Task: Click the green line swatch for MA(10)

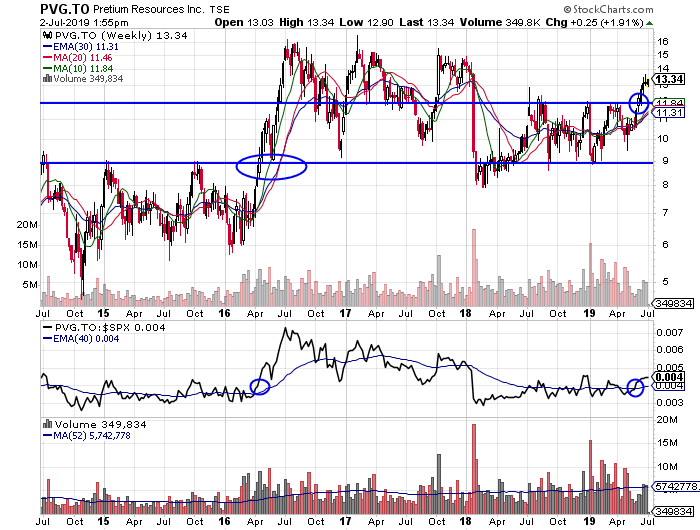Action: click(x=47, y=68)
